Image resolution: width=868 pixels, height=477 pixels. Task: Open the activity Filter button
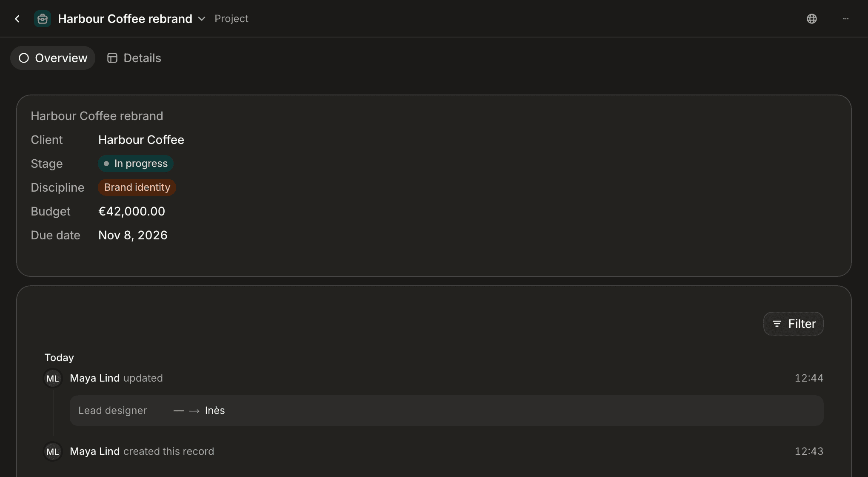794,324
